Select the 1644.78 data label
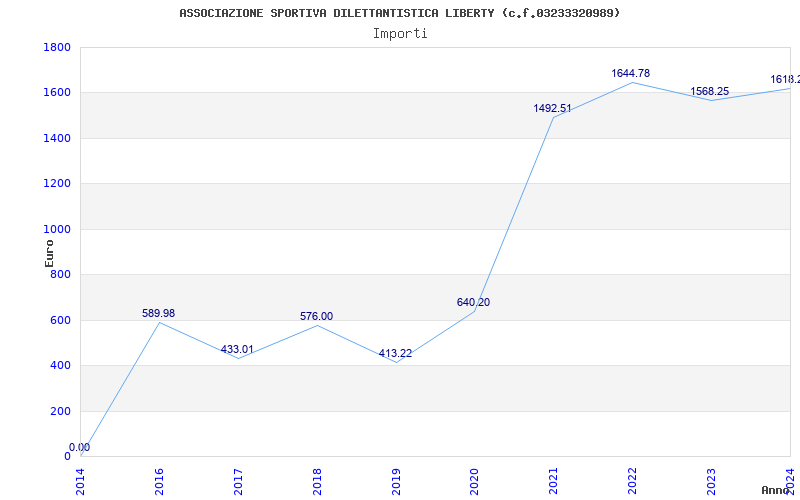 tap(631, 73)
